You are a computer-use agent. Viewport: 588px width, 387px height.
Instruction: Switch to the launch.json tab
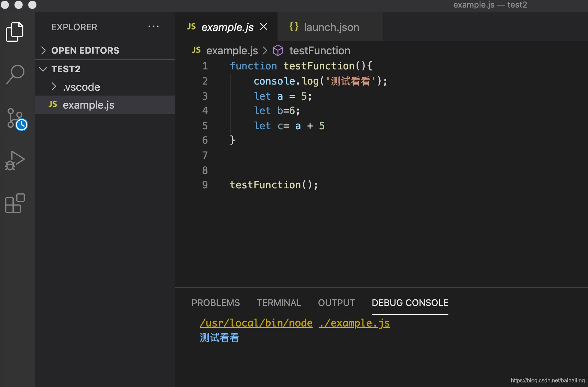point(330,27)
